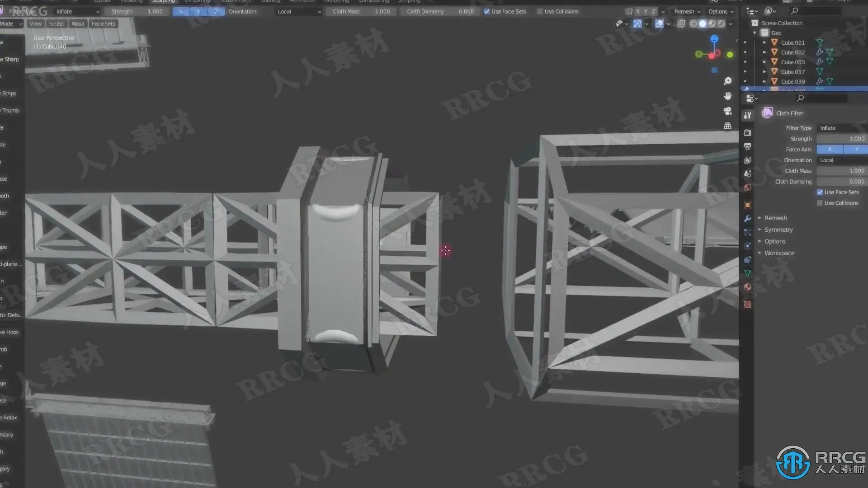Click the zoom view magnifier icon
This screenshot has width=868, height=488.
point(727,81)
